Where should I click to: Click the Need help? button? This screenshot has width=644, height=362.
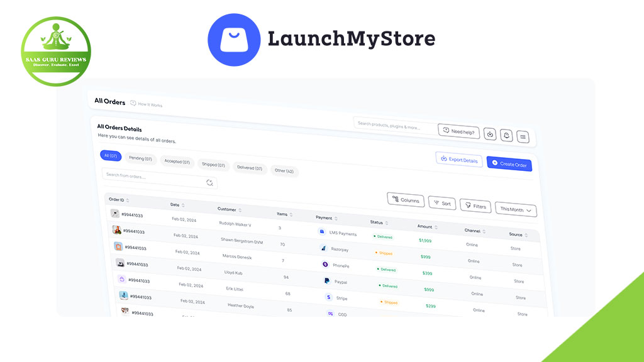click(458, 132)
